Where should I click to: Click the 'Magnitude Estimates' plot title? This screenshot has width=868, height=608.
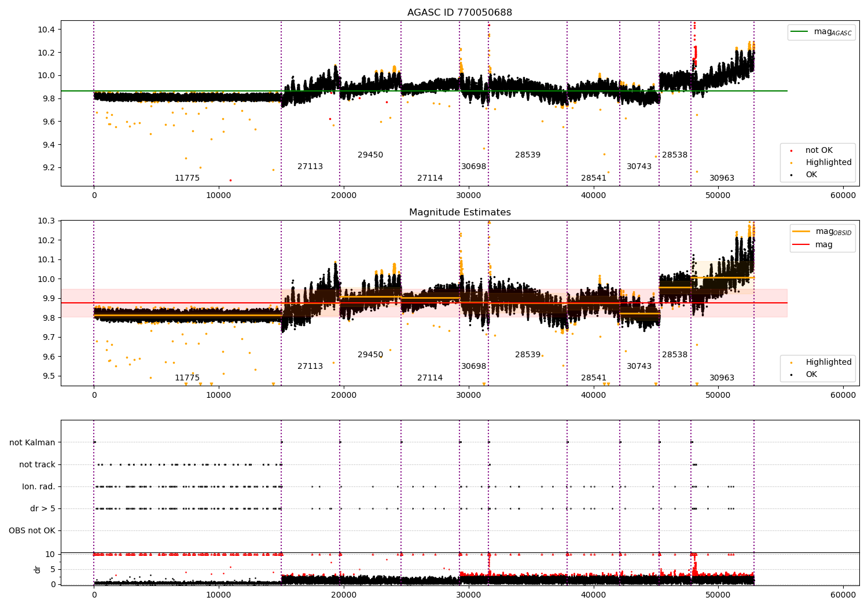pyautogui.click(x=459, y=213)
